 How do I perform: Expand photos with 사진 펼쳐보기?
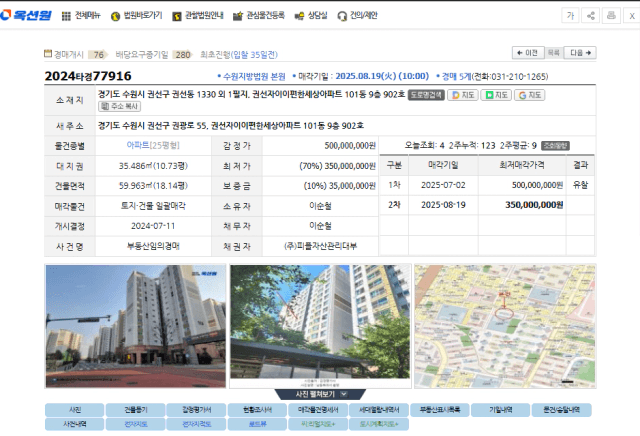point(320,394)
